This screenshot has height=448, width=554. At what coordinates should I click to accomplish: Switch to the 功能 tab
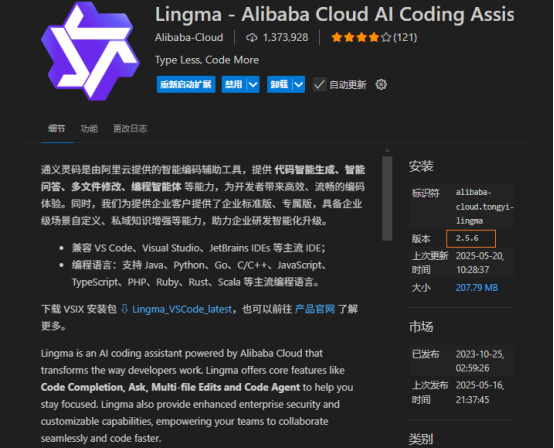(x=89, y=128)
